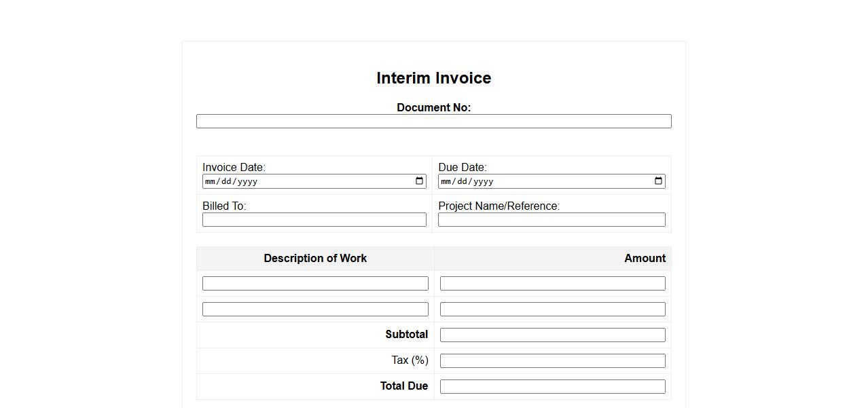Click the Document No input field
The width and height of the screenshot is (868, 408).
[433, 122]
